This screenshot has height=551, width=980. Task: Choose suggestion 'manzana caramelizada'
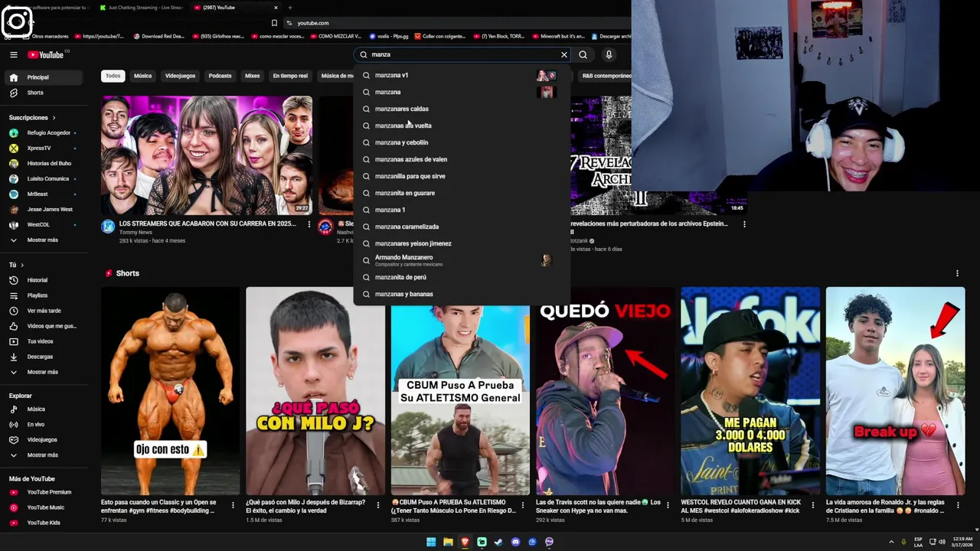click(462, 227)
